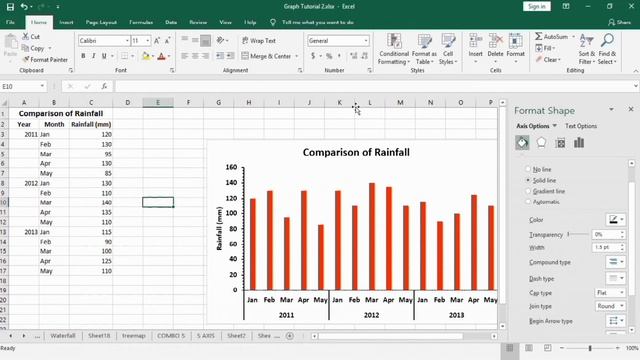
Task: Click the Clear button in Editing group
Action: point(549,60)
